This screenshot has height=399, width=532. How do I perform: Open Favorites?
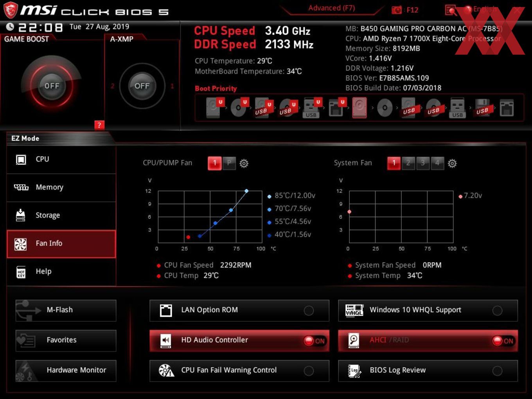click(x=66, y=340)
